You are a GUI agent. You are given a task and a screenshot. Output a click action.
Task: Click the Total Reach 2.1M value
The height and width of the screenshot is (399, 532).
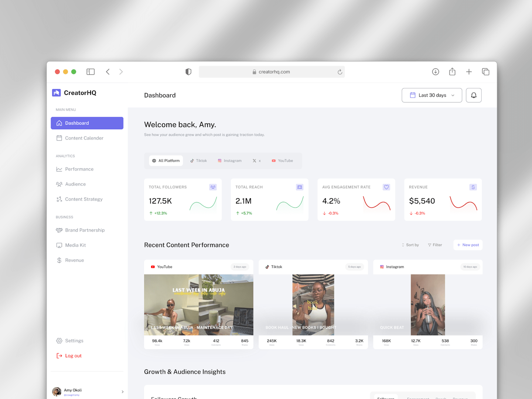pos(243,201)
